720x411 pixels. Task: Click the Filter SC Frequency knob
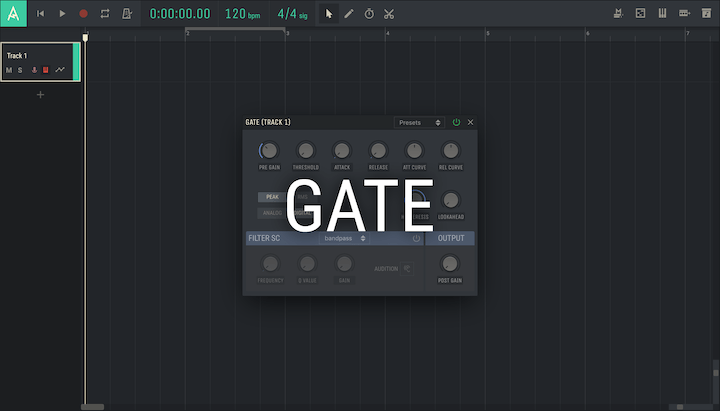pyautogui.click(x=270, y=264)
